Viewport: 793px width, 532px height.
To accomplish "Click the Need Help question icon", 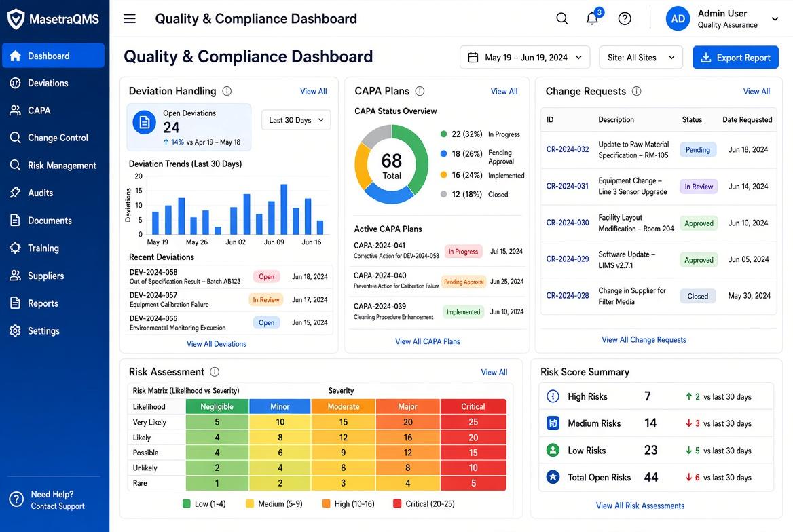I will pyautogui.click(x=16, y=499).
